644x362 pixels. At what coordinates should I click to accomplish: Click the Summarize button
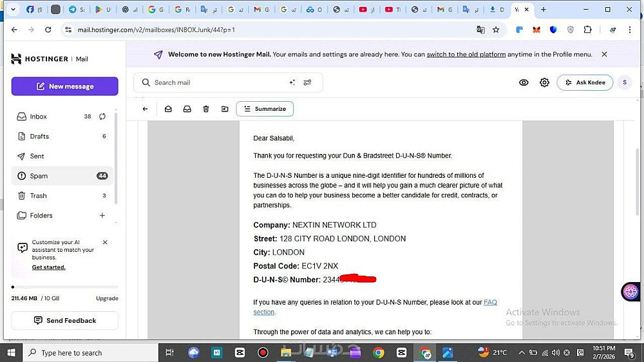click(265, 109)
